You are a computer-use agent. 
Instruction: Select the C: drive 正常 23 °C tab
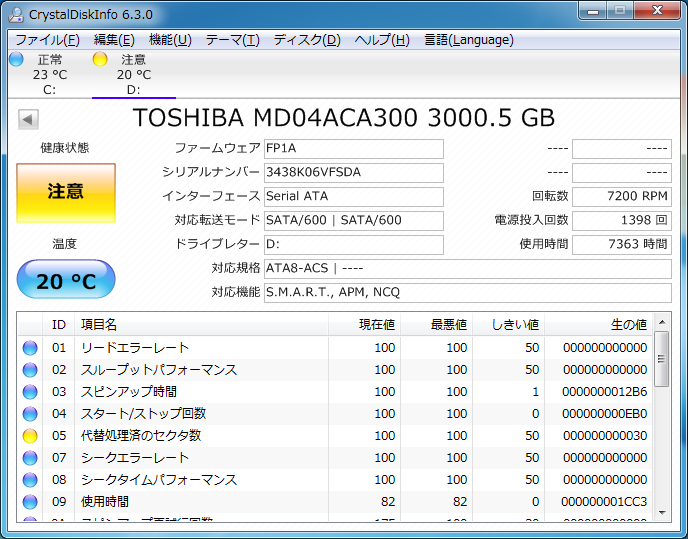(49, 74)
